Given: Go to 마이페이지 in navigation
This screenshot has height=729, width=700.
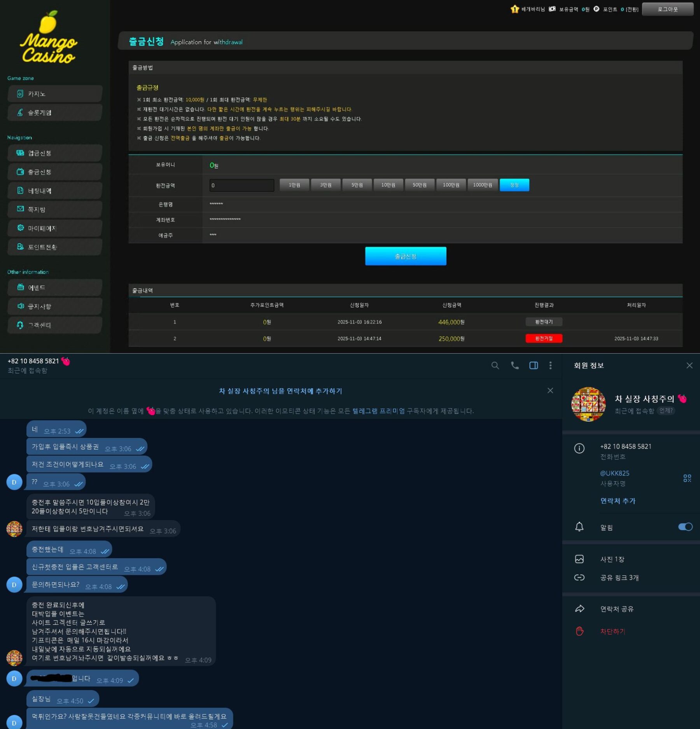Looking at the screenshot, I should pos(55,228).
